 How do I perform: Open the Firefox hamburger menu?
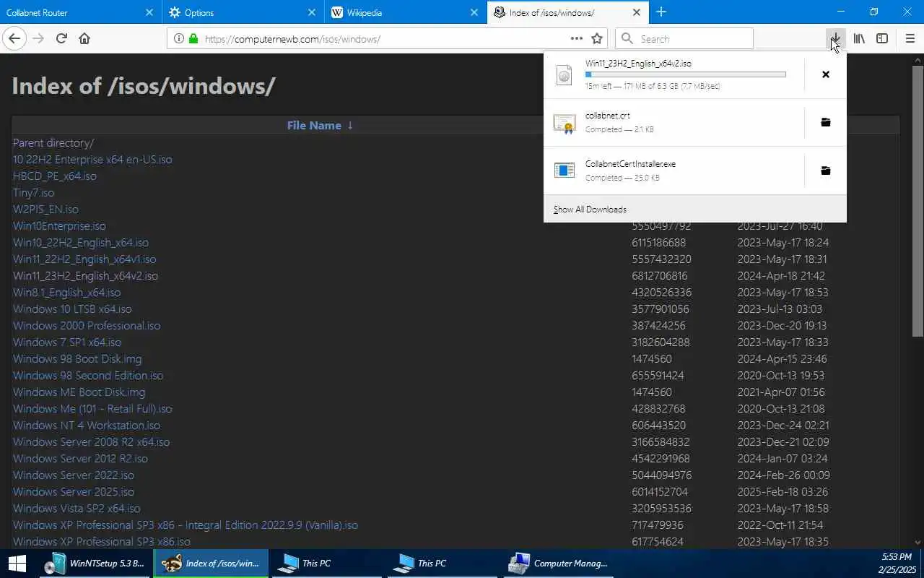(x=910, y=38)
